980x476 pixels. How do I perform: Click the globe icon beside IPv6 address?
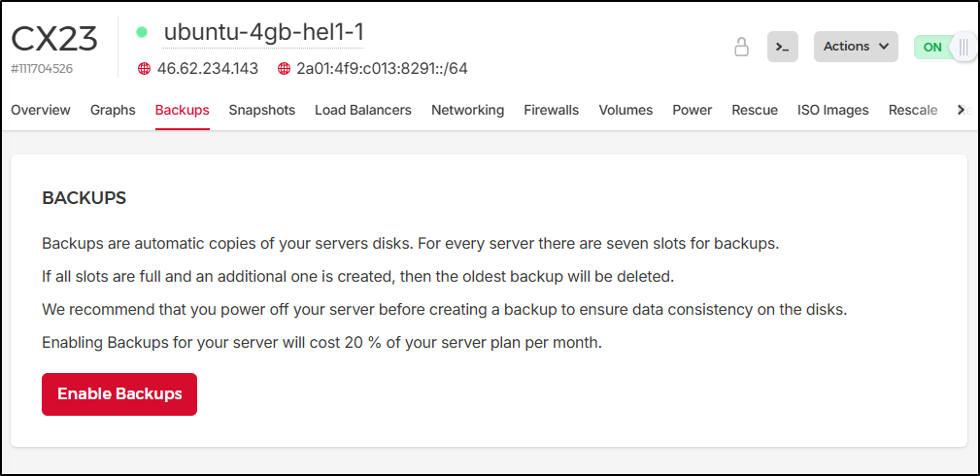coord(285,69)
